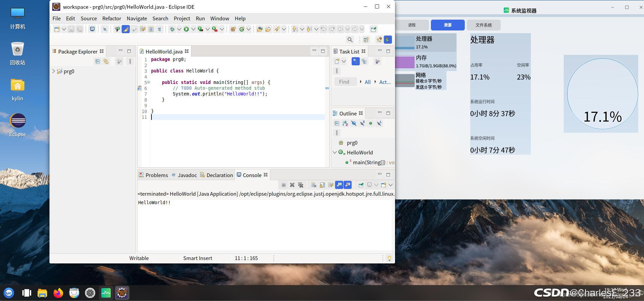Collapse the HelloWorld node in Outline
Screen dimensions: 644x301
coord(335,152)
